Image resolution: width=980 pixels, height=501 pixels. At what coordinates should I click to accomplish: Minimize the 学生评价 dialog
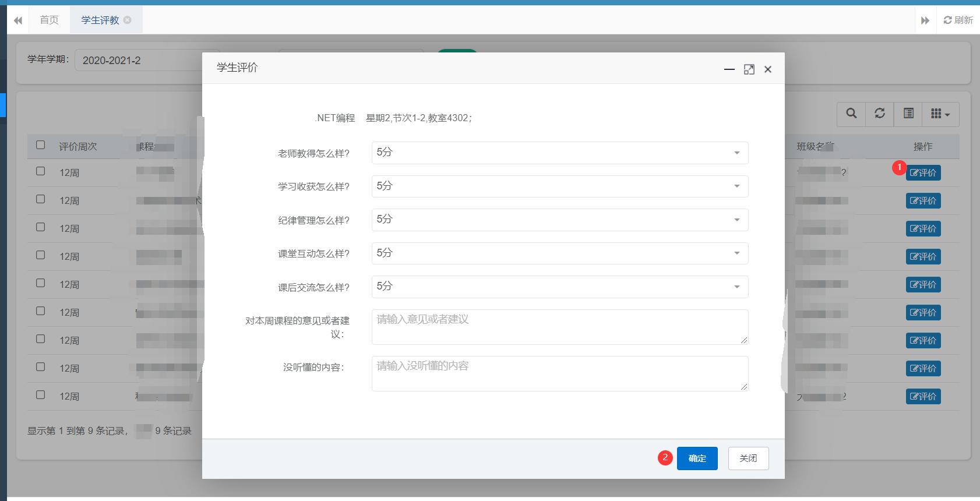729,69
